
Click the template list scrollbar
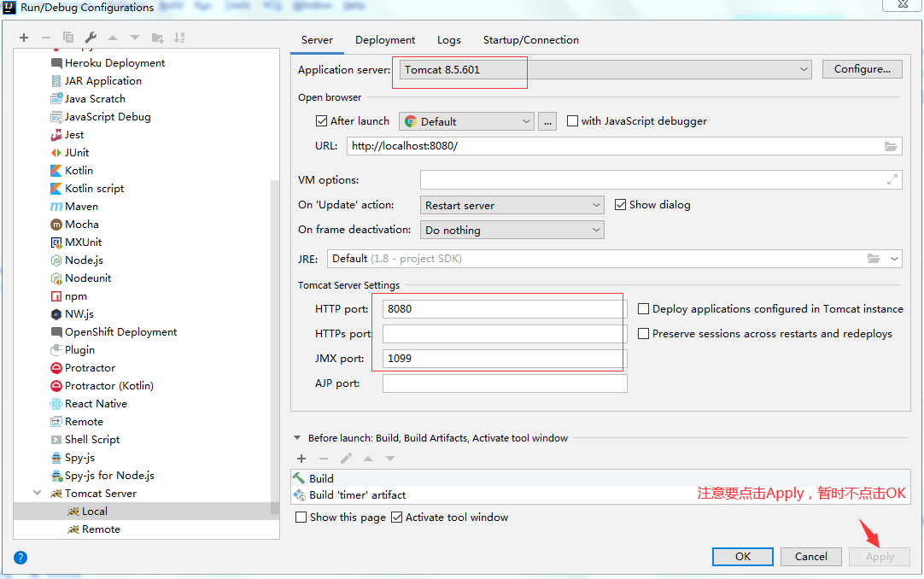[275, 347]
